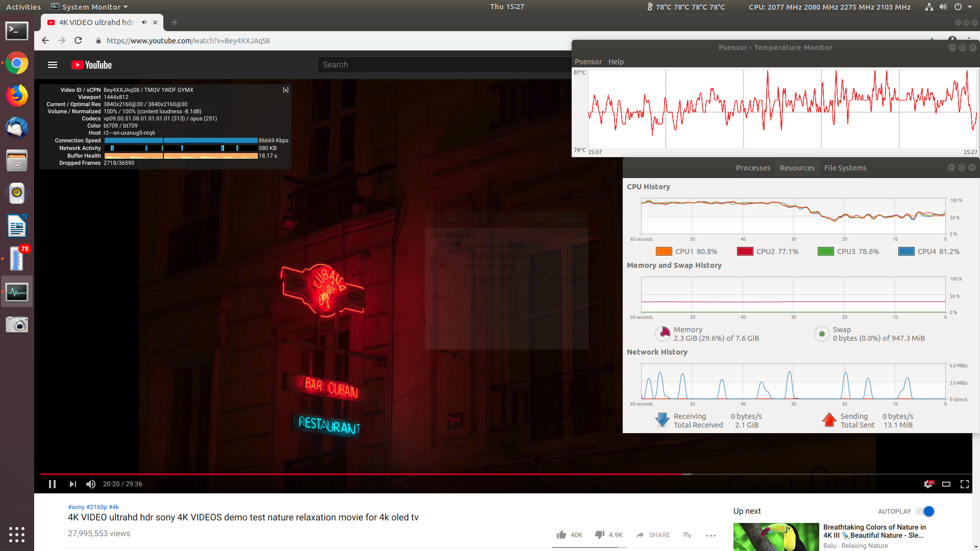980x551 pixels.
Task: Open Rhythmbox speaker icon in dock
Action: (17, 193)
